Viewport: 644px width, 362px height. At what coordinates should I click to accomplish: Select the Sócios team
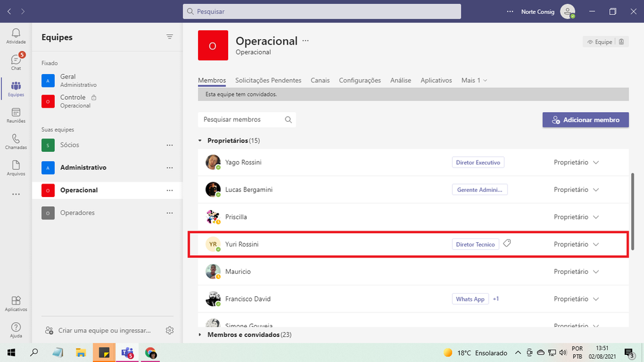[107, 145]
